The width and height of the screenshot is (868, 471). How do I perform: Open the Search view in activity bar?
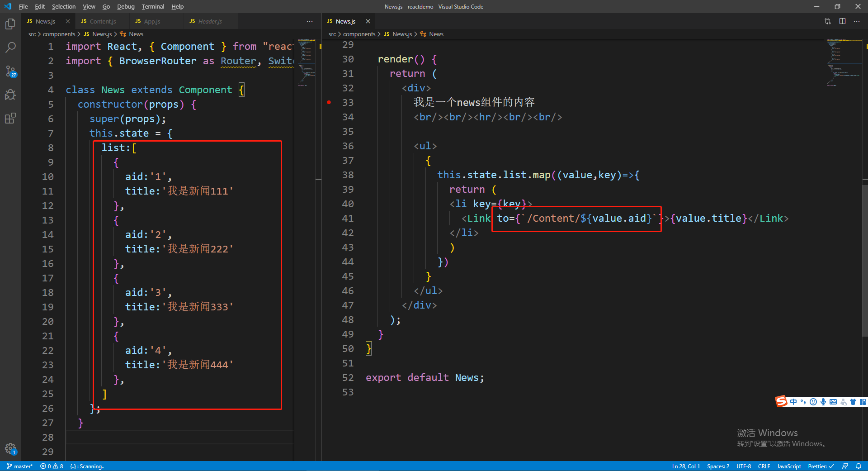click(x=10, y=48)
